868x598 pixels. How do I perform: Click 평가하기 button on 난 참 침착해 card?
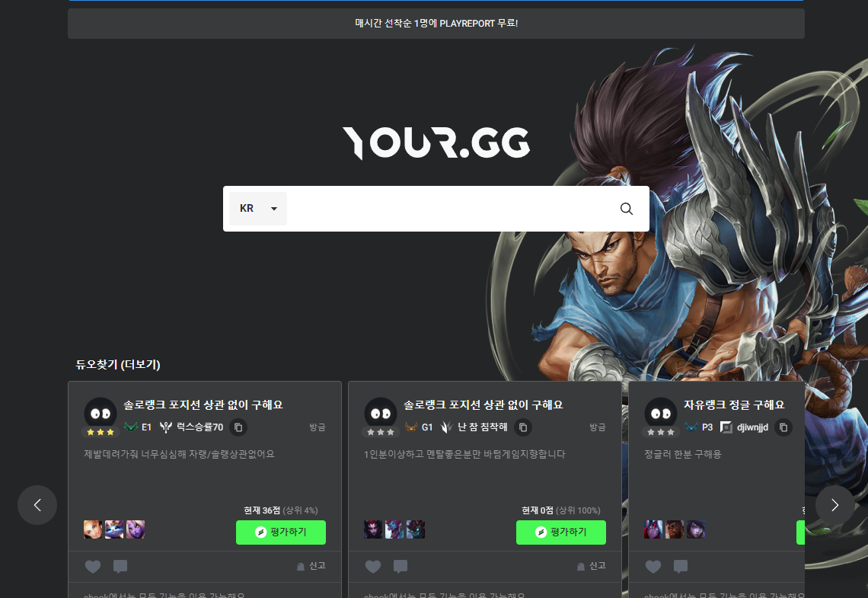[560, 532]
